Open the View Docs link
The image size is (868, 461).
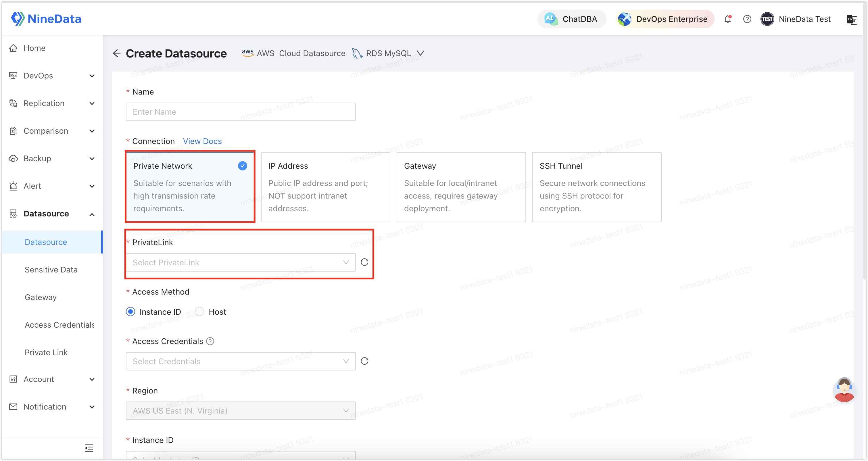(x=202, y=141)
